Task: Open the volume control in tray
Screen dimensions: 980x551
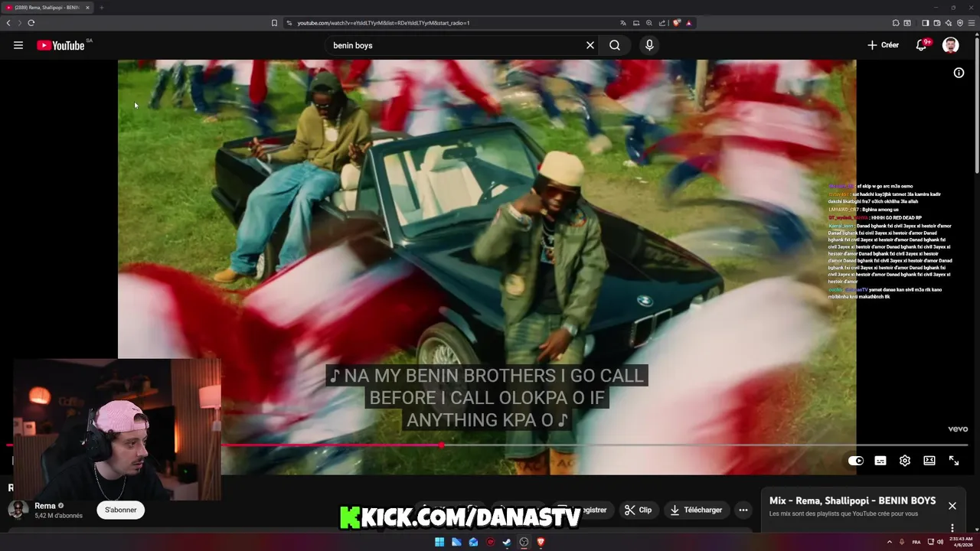Action: [x=939, y=542]
